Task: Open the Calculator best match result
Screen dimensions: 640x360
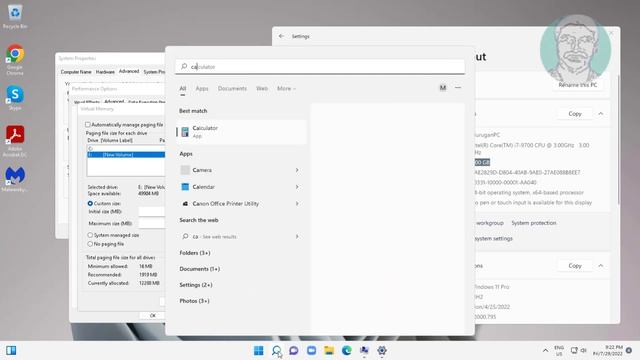Action: coord(241,132)
